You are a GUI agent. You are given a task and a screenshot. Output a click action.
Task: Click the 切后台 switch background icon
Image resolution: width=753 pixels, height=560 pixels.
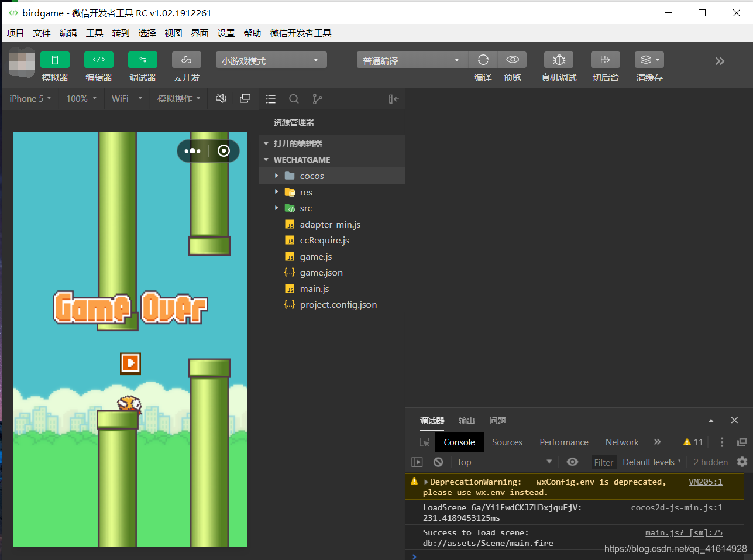coord(606,60)
